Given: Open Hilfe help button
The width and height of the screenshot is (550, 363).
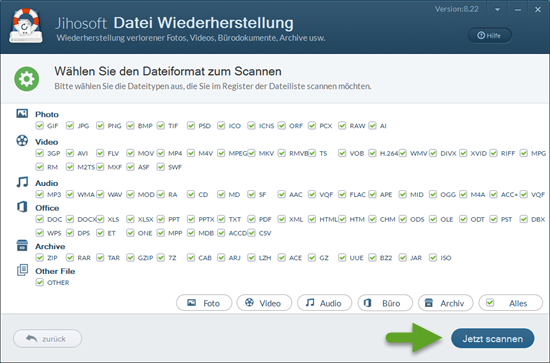Looking at the screenshot, I should (x=490, y=35).
